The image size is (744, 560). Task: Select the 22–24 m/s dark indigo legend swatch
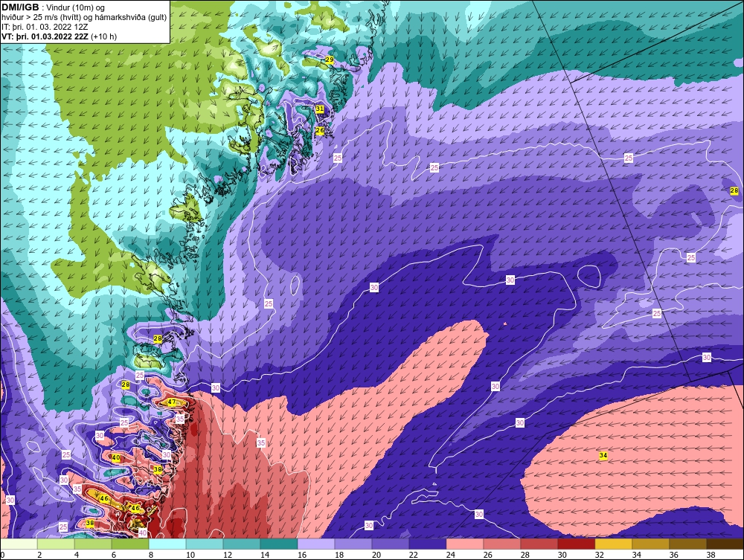pos(428,544)
